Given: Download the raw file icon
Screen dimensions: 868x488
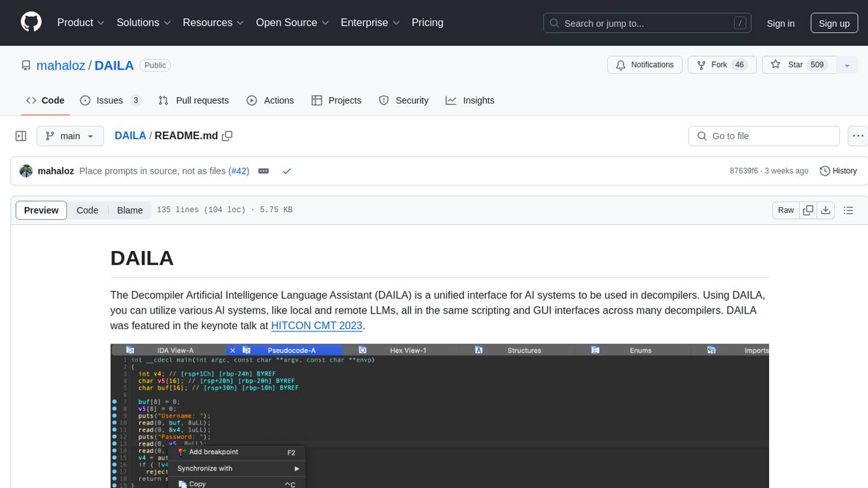Looking at the screenshot, I should [x=825, y=210].
